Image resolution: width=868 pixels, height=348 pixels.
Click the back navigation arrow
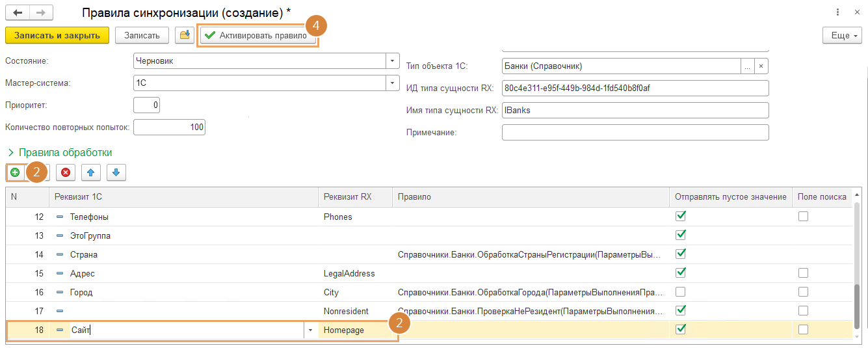pos(18,13)
